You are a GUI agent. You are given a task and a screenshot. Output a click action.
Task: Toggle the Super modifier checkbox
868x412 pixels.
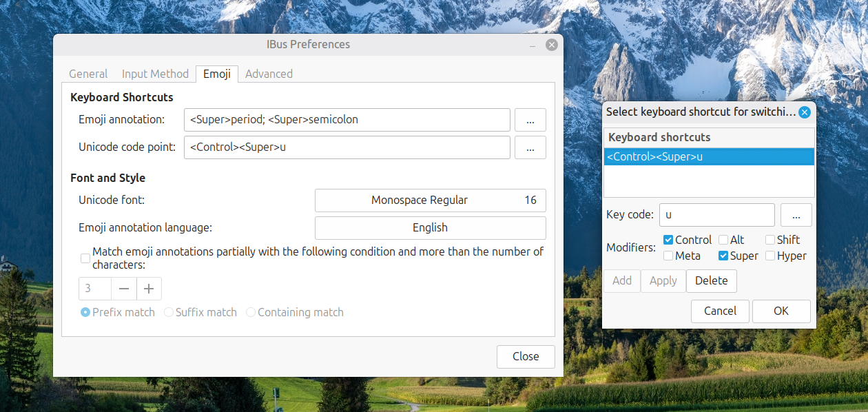723,256
